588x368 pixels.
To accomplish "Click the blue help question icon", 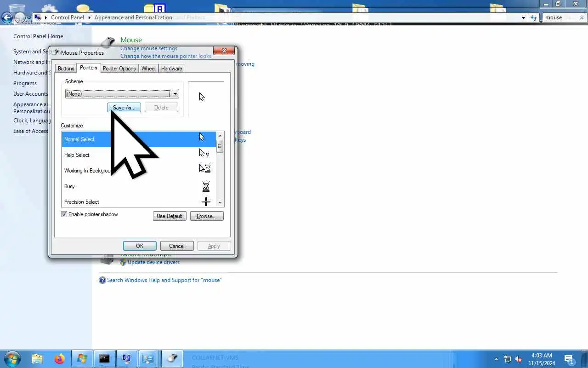I will tap(102, 280).
